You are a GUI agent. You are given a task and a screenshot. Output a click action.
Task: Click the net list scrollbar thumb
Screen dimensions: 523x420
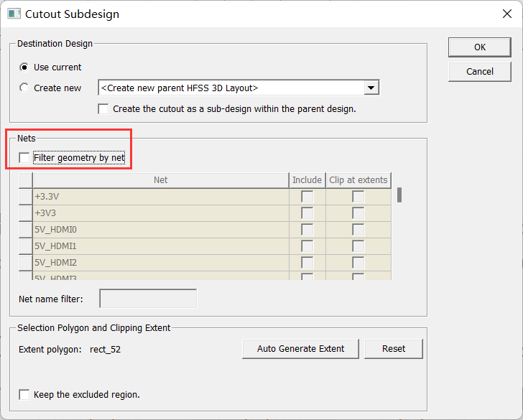coord(399,195)
